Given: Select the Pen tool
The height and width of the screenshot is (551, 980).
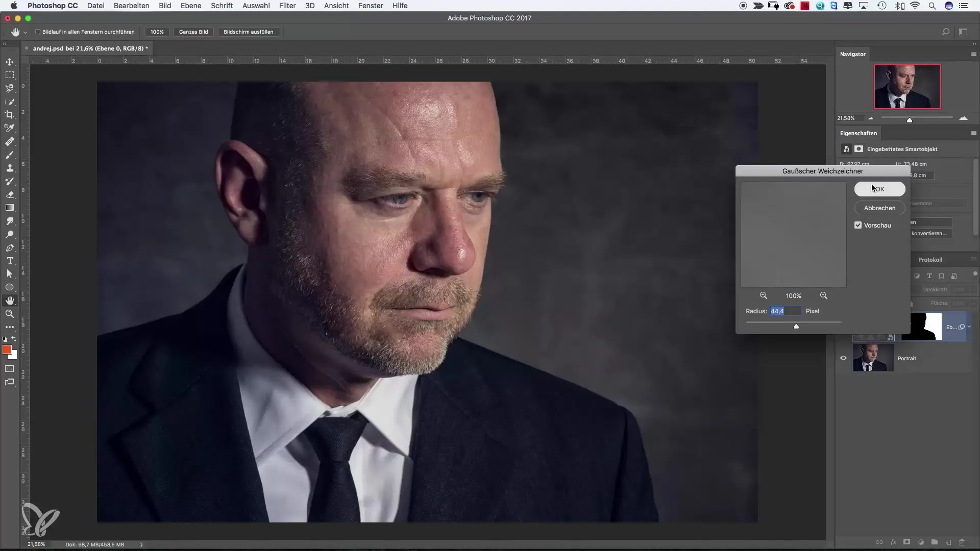Looking at the screenshot, I should (x=10, y=247).
